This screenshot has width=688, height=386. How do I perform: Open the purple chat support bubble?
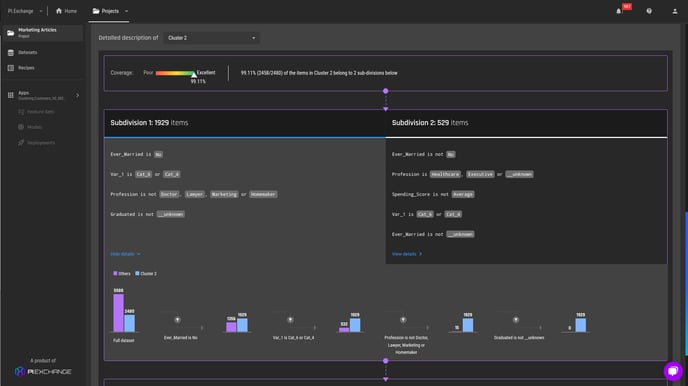tap(673, 371)
